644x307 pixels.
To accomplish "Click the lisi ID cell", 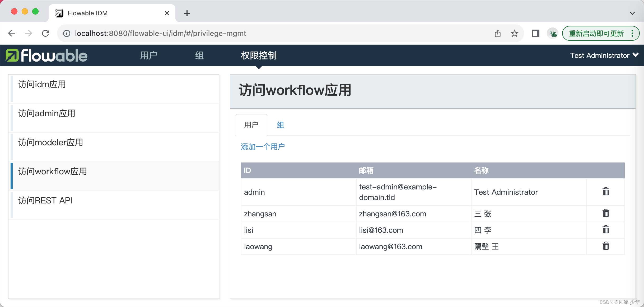I will point(298,230).
